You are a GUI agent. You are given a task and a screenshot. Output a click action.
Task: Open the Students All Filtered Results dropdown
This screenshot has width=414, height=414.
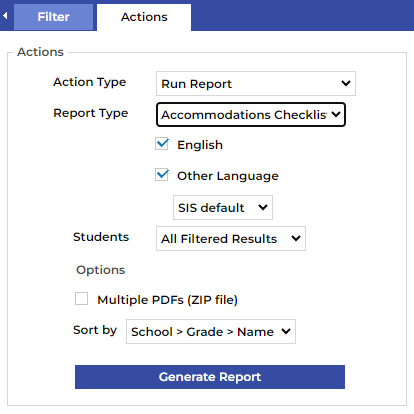coord(231,239)
